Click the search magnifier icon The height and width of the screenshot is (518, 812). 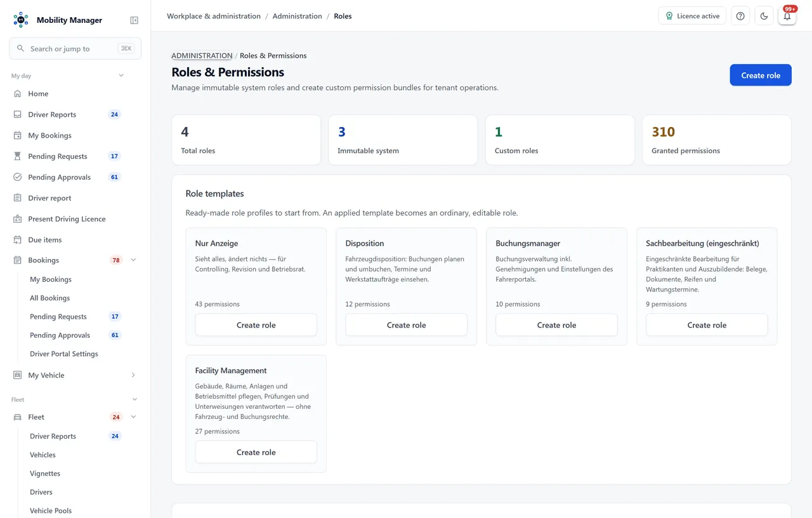[20, 48]
